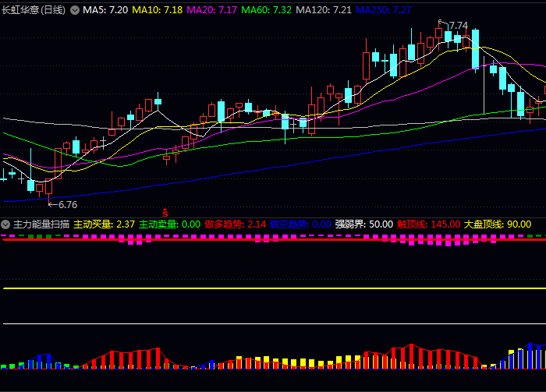Click the 长虹华意(日线) chart title
The width and height of the screenshot is (546, 392).
pyautogui.click(x=34, y=10)
